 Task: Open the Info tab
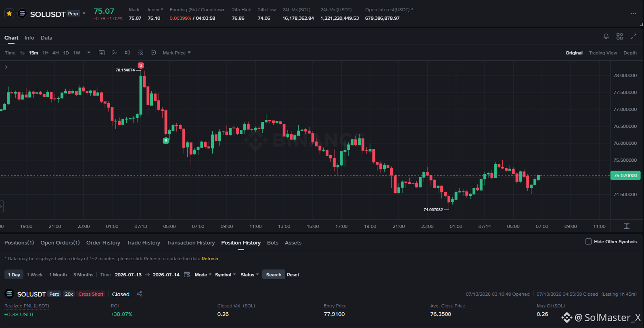tap(29, 38)
